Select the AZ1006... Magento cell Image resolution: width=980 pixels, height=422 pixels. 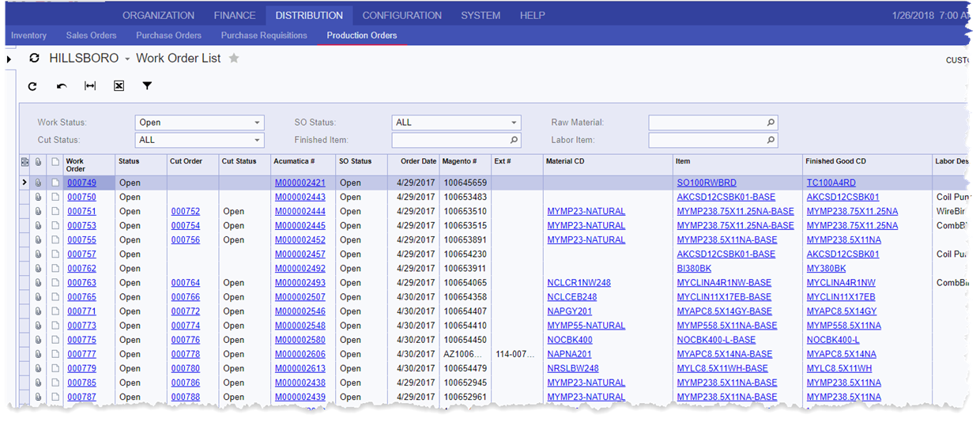pyautogui.click(x=465, y=354)
